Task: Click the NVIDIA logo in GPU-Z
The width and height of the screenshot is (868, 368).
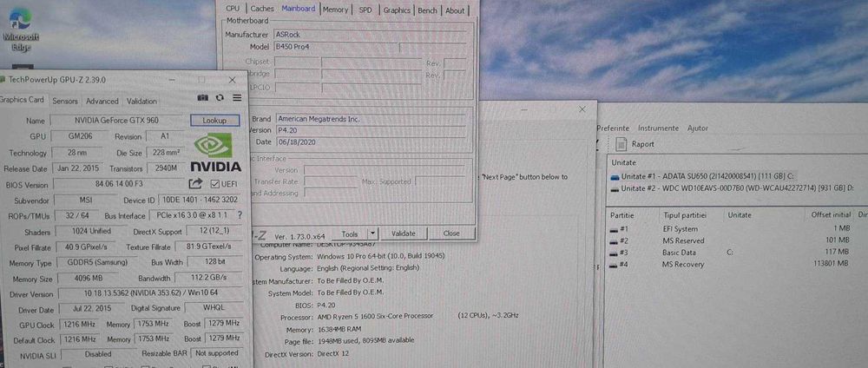Action: [215, 152]
